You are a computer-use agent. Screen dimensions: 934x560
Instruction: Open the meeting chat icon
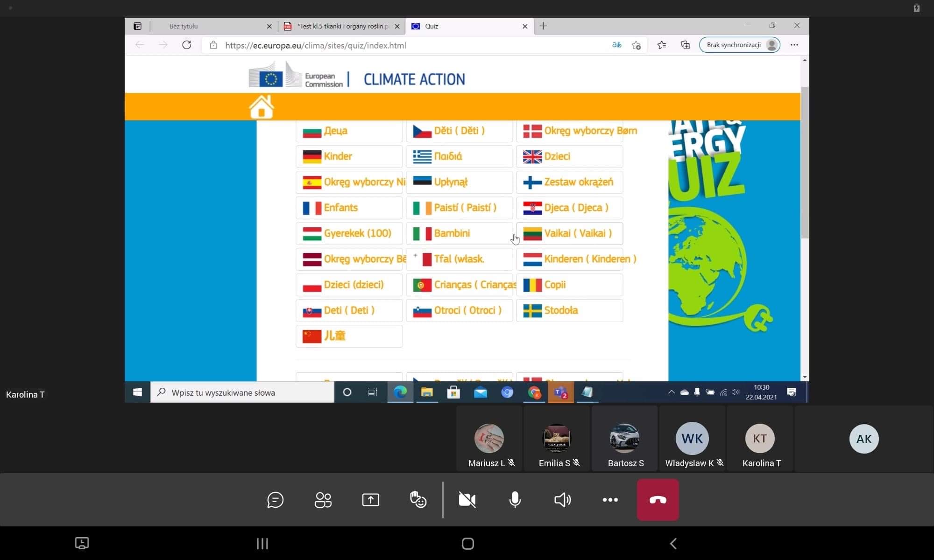[x=276, y=500]
